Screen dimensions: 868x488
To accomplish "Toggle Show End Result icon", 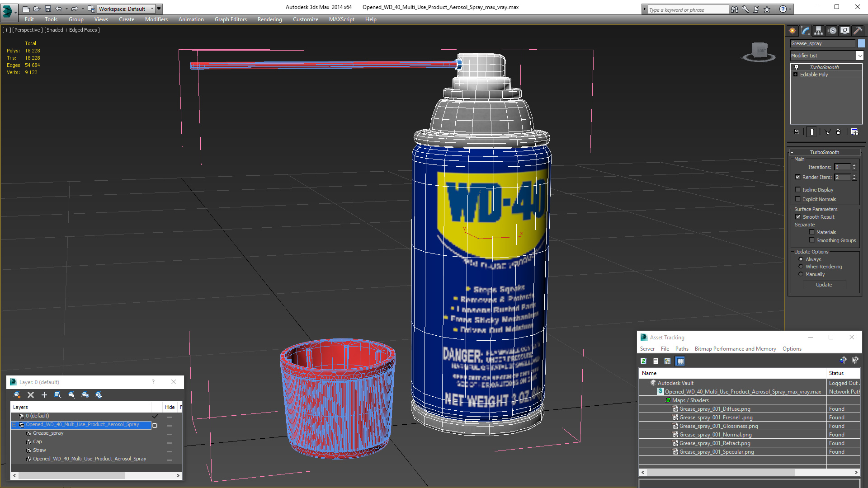I will coord(812,132).
